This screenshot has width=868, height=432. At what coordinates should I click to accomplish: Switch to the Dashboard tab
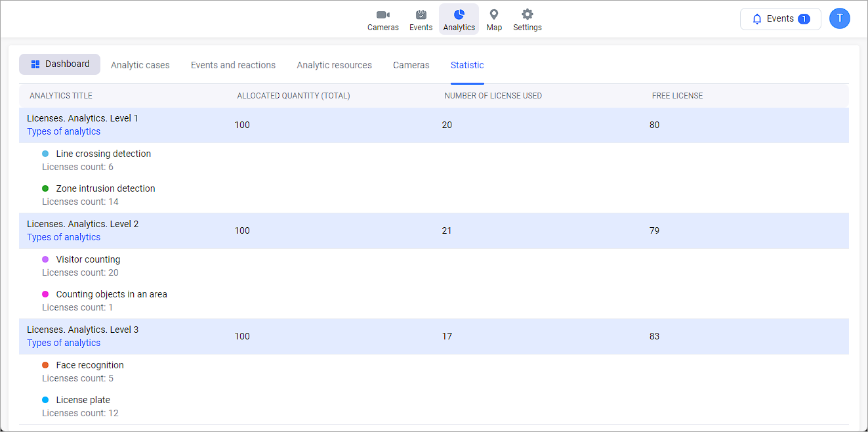pyautogui.click(x=60, y=64)
